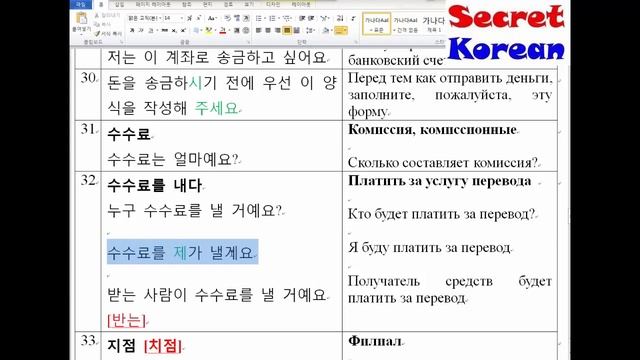Image resolution: width=640 pixels, height=360 pixels.
Task: Apply the 간격 없음 (No Spacing) style
Action: 405,24
